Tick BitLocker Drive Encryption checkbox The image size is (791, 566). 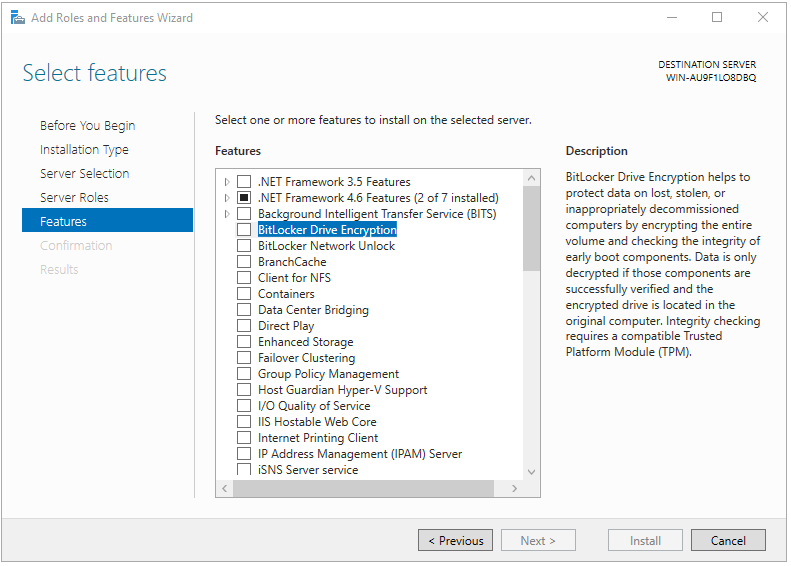click(x=244, y=230)
